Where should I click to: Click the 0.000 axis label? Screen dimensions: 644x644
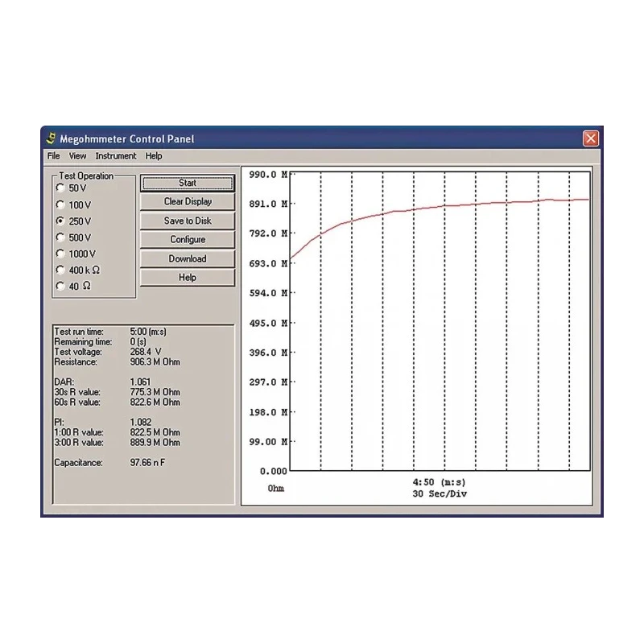click(274, 472)
